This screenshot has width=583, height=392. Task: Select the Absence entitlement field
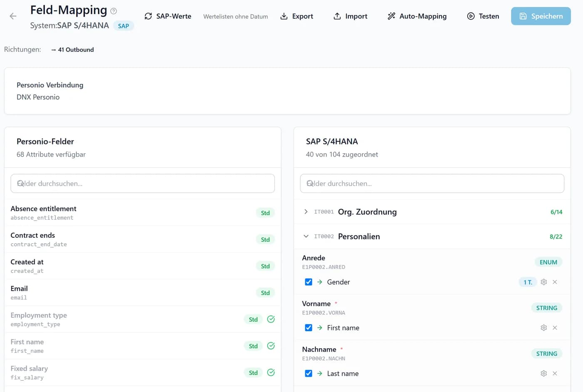[x=142, y=212]
